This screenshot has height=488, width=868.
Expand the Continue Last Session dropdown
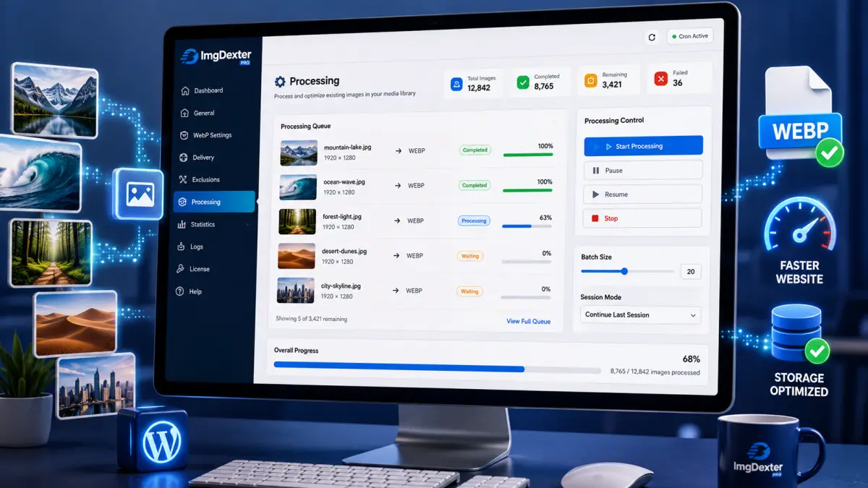point(640,315)
